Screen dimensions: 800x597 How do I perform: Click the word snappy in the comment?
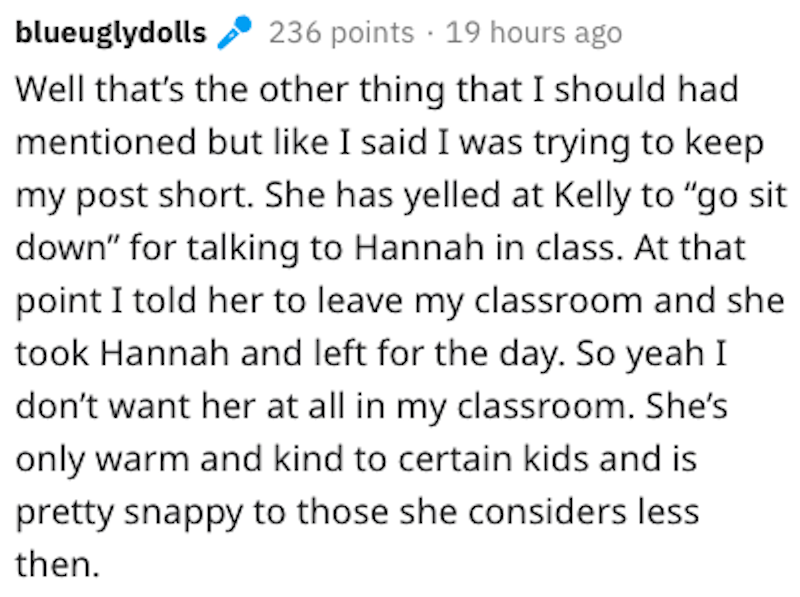point(184,513)
